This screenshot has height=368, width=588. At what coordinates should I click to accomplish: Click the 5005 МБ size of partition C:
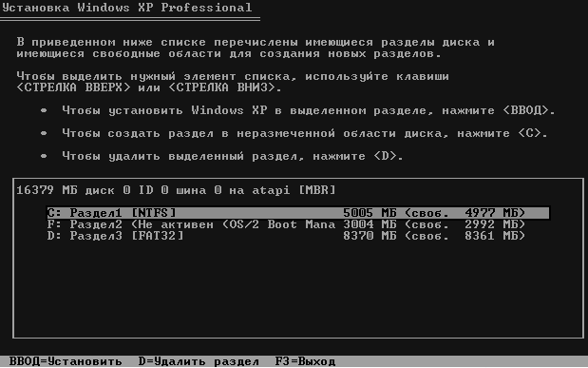pos(370,213)
